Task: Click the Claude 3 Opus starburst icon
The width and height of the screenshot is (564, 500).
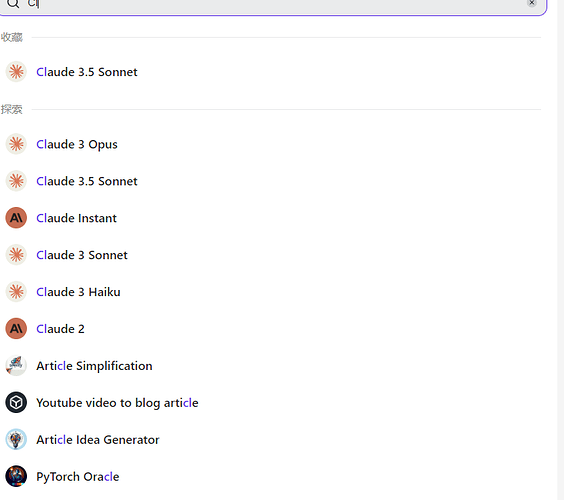Action: point(16,144)
